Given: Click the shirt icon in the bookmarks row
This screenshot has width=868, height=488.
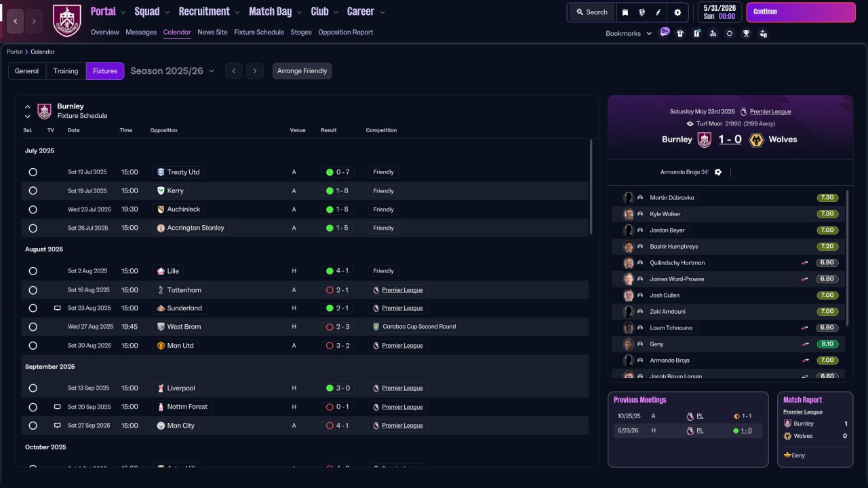Looking at the screenshot, I should click(x=680, y=33).
